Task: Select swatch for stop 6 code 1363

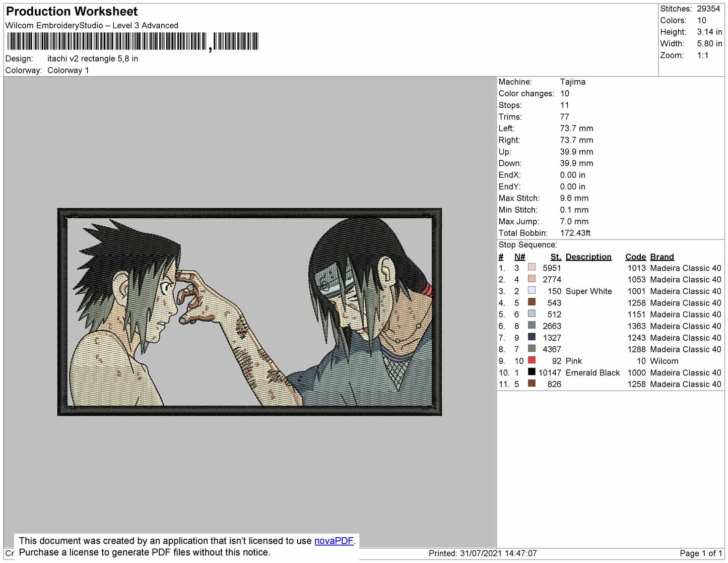Action: (x=532, y=325)
